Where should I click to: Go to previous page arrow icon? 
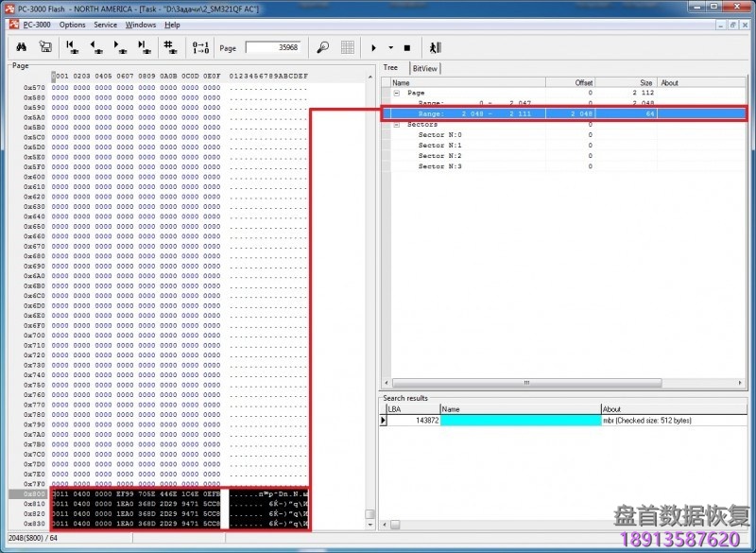tap(96, 47)
